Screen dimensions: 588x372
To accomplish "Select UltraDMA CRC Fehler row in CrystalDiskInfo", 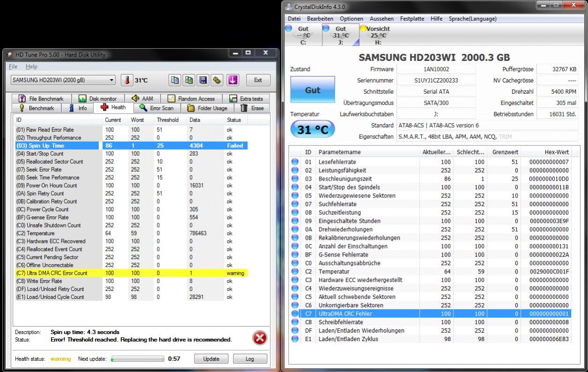I will tap(430, 314).
